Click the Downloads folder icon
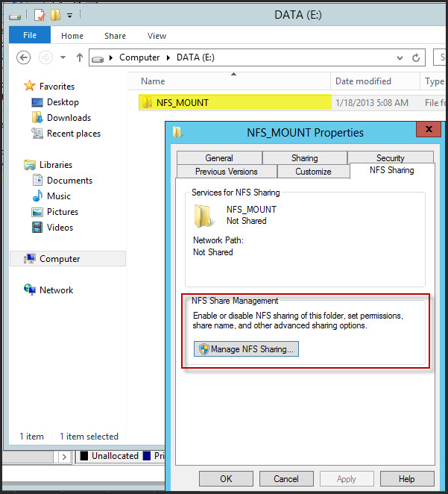The height and width of the screenshot is (494, 448). tap(37, 117)
